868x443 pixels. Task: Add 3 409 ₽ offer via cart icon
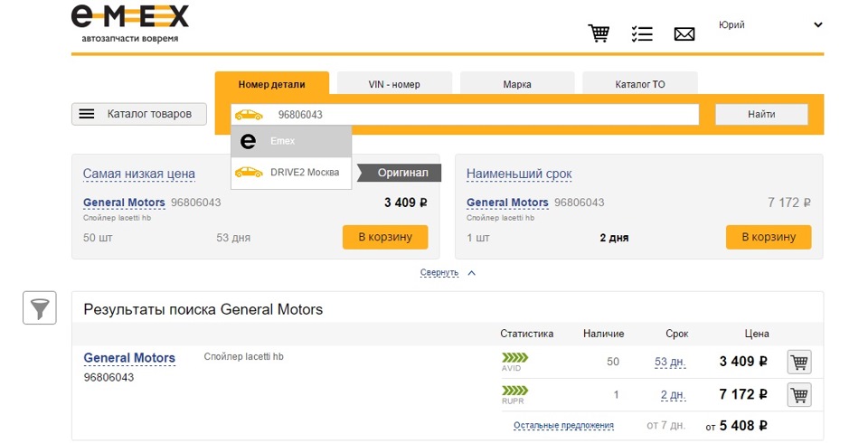799,362
